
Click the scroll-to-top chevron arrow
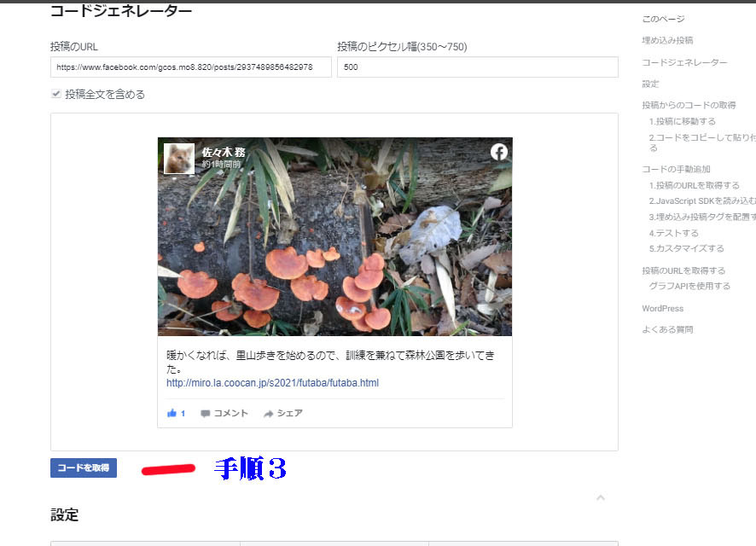click(x=601, y=497)
